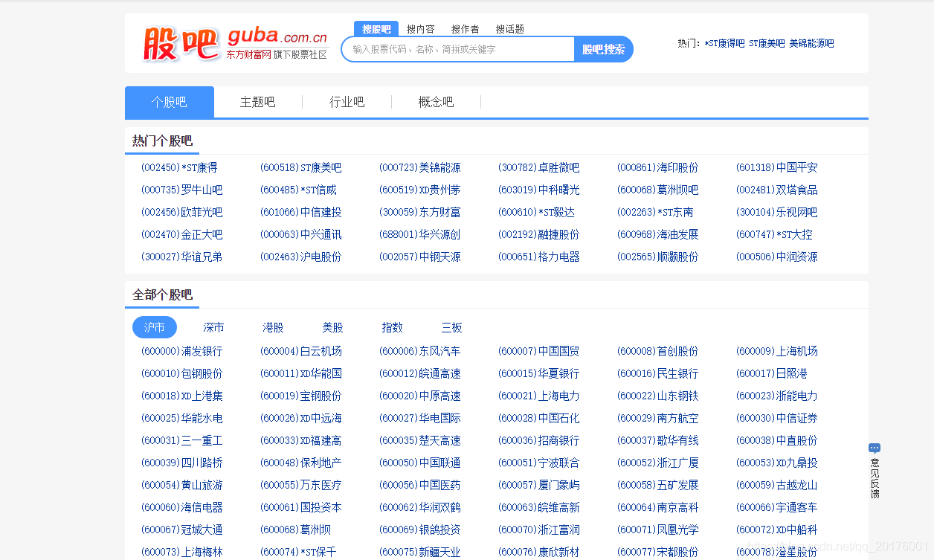The width and height of the screenshot is (934, 560).
Task: Open (600066)宇通客车 stock forum
Action: pos(776,507)
